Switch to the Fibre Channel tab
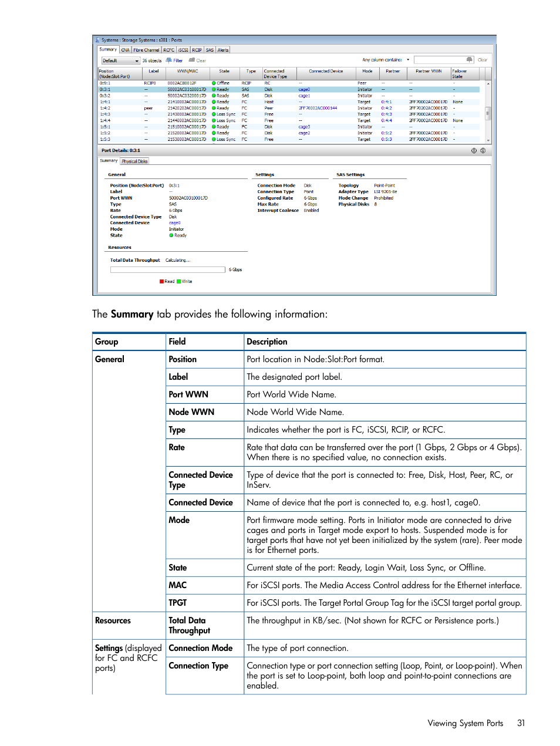The image size is (560, 746). tap(146, 50)
